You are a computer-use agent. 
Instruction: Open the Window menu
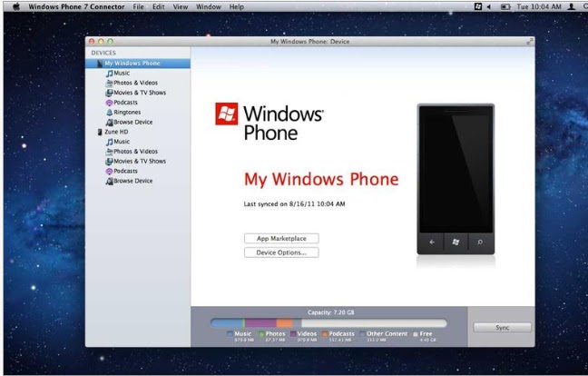tap(209, 6)
